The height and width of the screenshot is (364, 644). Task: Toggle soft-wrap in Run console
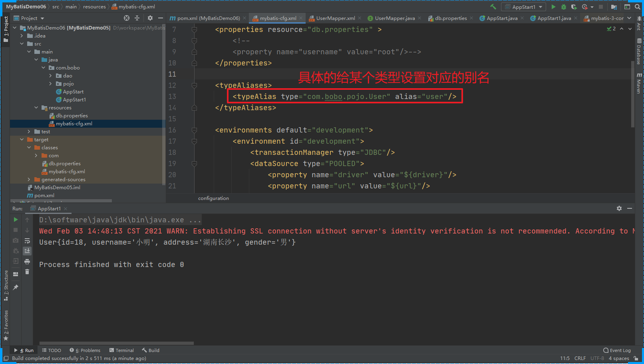27,241
